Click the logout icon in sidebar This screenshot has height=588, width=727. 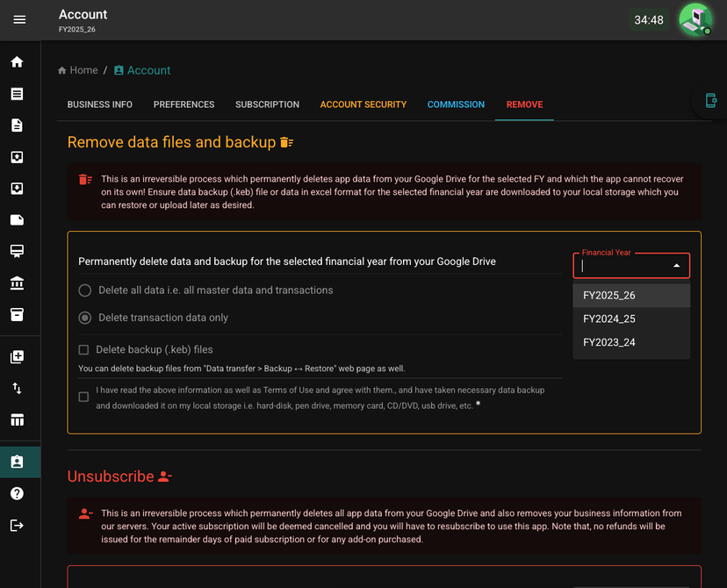(x=18, y=525)
